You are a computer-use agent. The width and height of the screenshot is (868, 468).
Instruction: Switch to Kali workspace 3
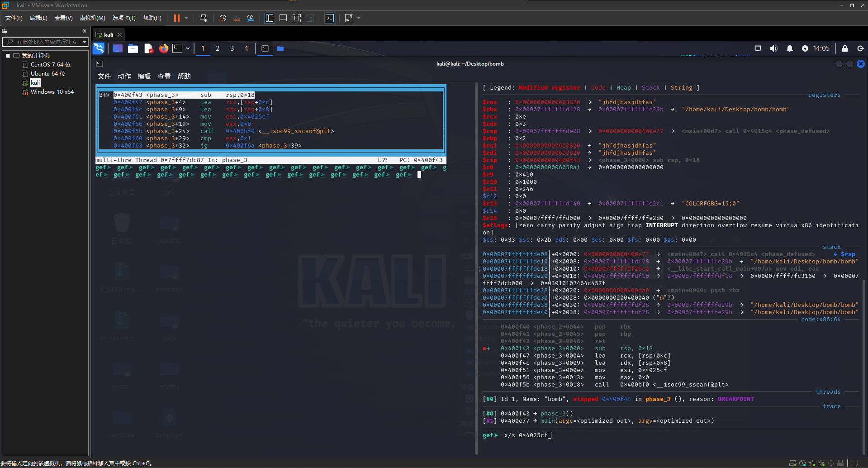point(232,48)
